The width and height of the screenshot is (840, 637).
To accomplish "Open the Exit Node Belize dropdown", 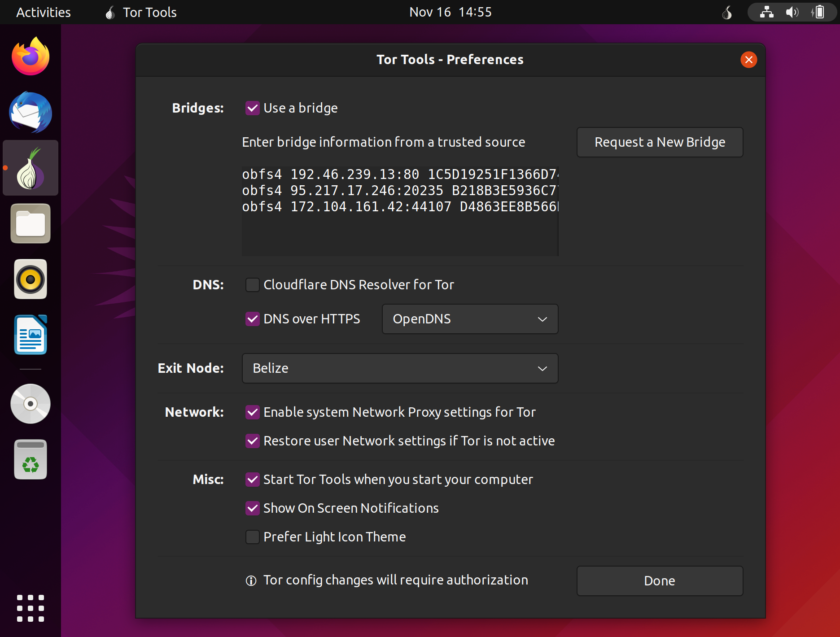I will (x=400, y=368).
